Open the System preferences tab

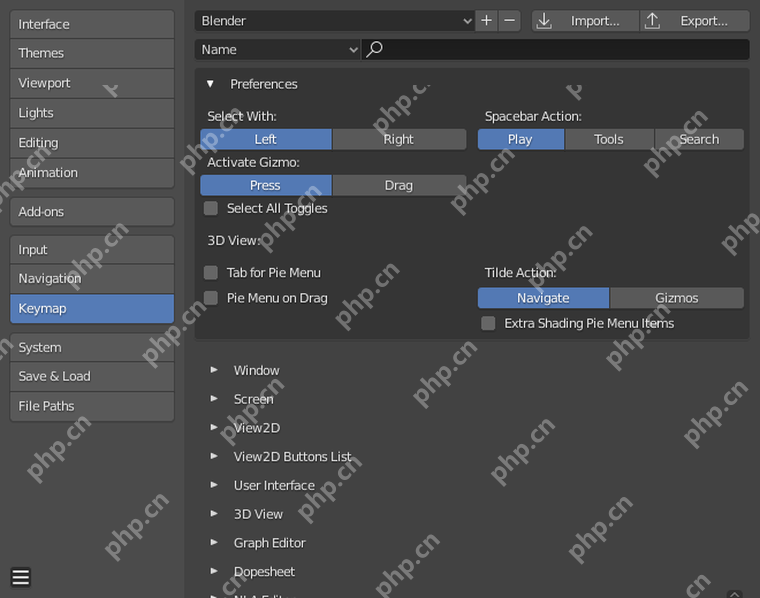click(92, 347)
